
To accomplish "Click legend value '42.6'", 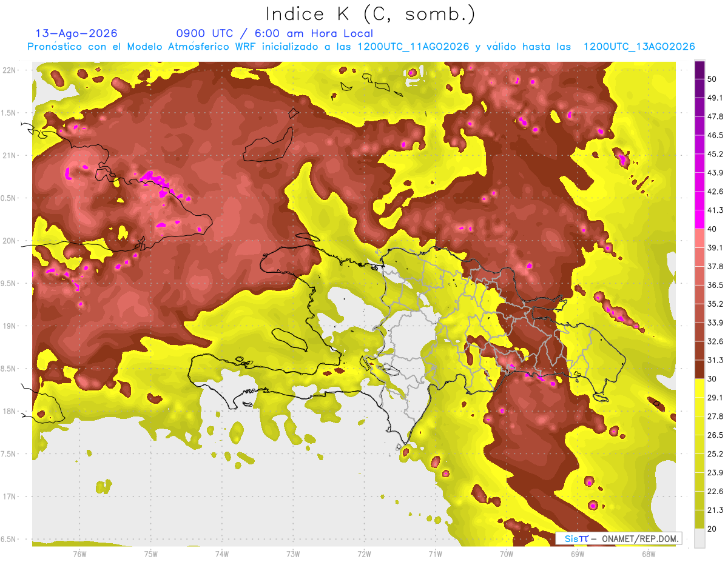I will tap(715, 192).
